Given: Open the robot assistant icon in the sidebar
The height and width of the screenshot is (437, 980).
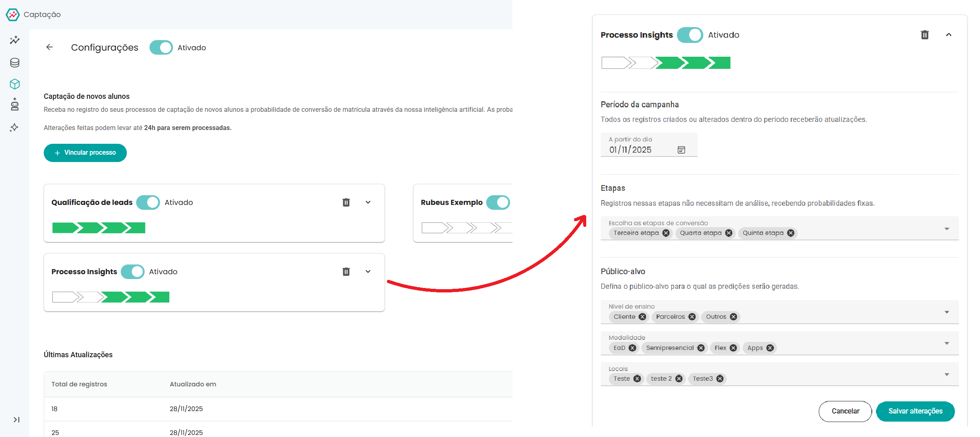Looking at the screenshot, I should click(x=15, y=104).
